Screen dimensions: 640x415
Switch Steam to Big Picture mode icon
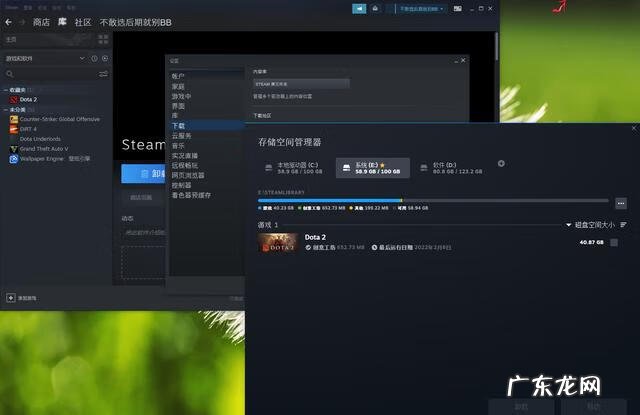tap(458, 9)
